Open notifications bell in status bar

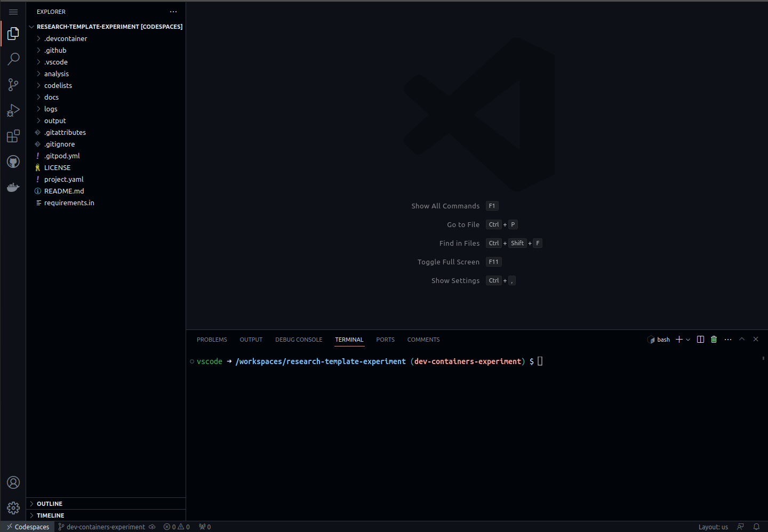[756, 527]
